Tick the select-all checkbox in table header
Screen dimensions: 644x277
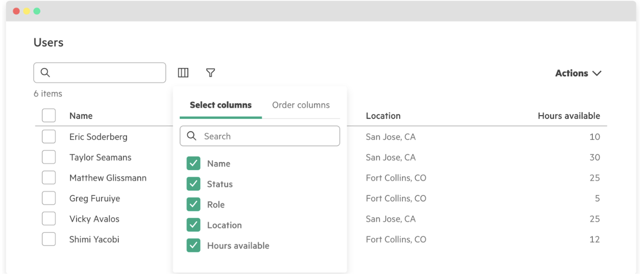coord(49,116)
